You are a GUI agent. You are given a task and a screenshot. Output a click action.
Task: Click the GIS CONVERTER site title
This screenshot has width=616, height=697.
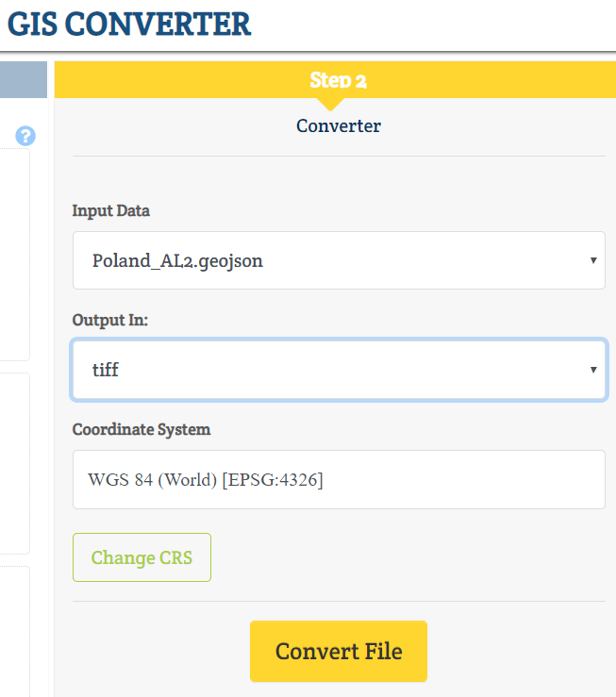(x=129, y=24)
